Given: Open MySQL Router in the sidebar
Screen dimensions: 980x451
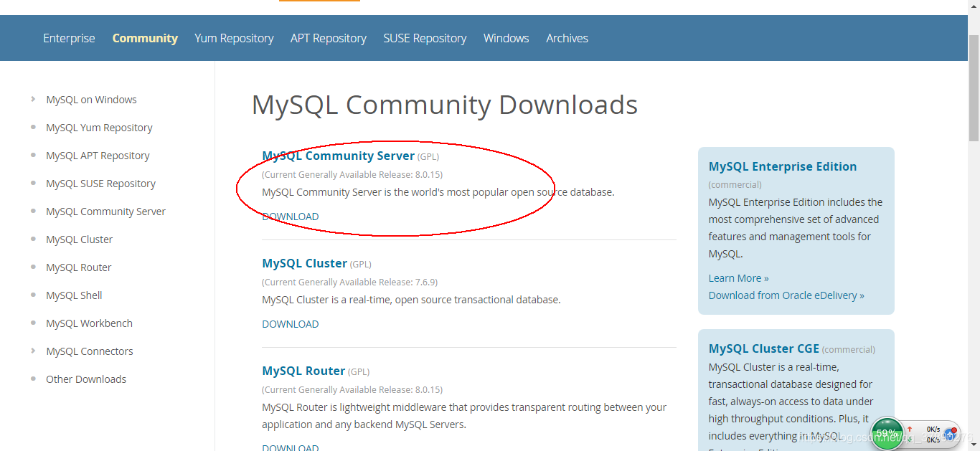Looking at the screenshot, I should pos(78,267).
